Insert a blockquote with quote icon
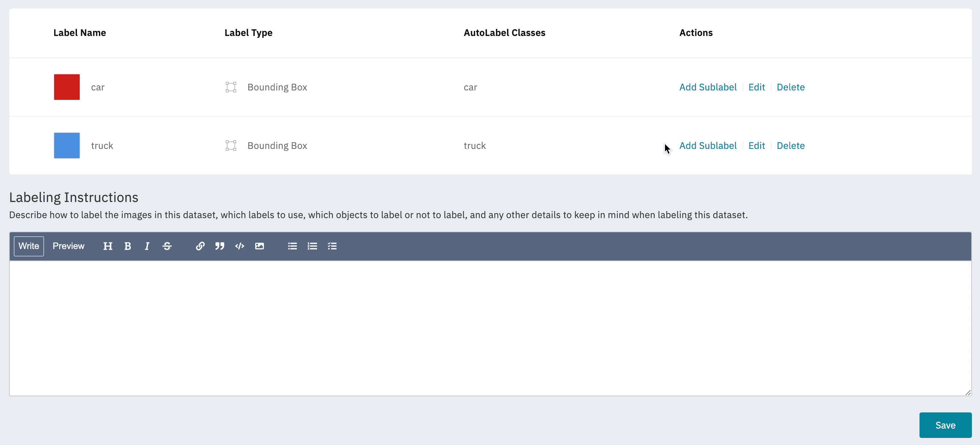This screenshot has height=445, width=980. coord(220,246)
